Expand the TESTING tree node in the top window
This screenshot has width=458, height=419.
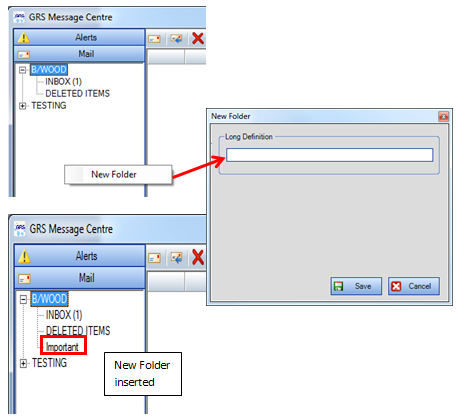(x=22, y=106)
